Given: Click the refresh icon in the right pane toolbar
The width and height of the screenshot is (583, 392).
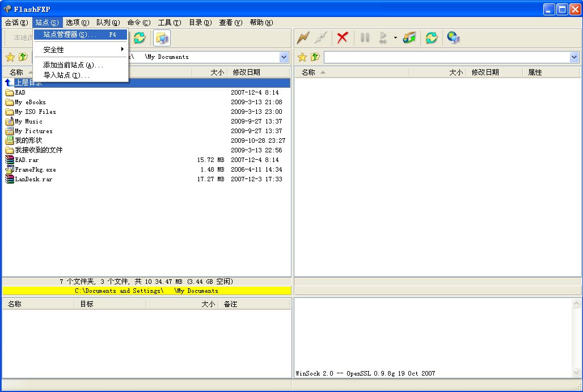Looking at the screenshot, I should tap(432, 37).
